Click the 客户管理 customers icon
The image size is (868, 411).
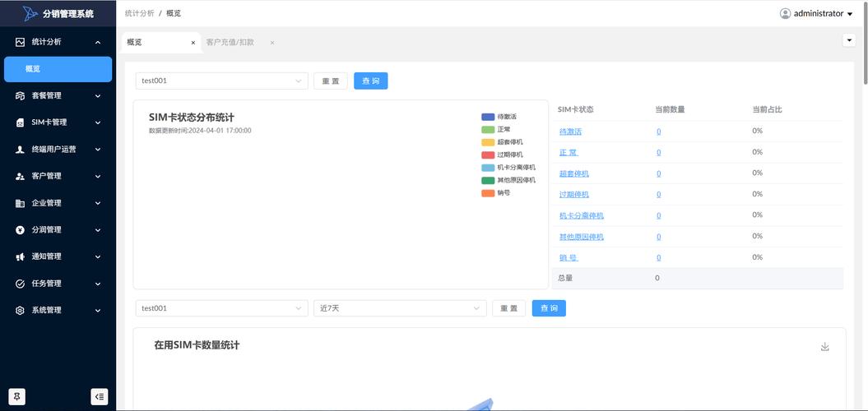pos(20,177)
